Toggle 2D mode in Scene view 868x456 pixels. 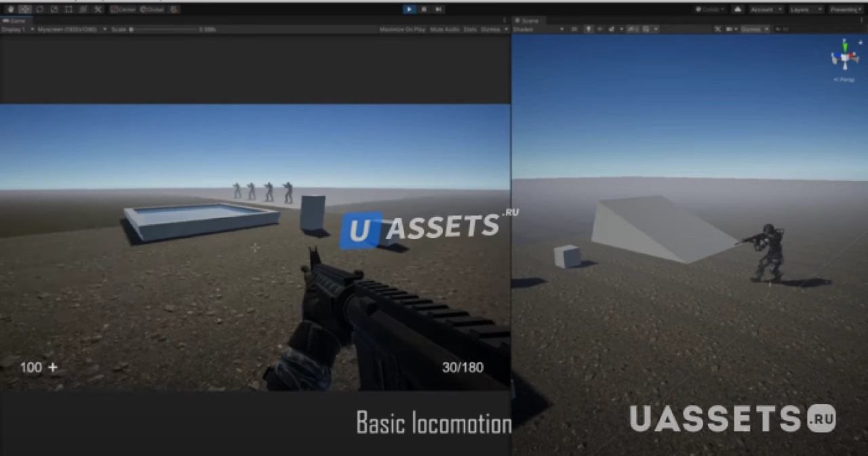coord(574,30)
